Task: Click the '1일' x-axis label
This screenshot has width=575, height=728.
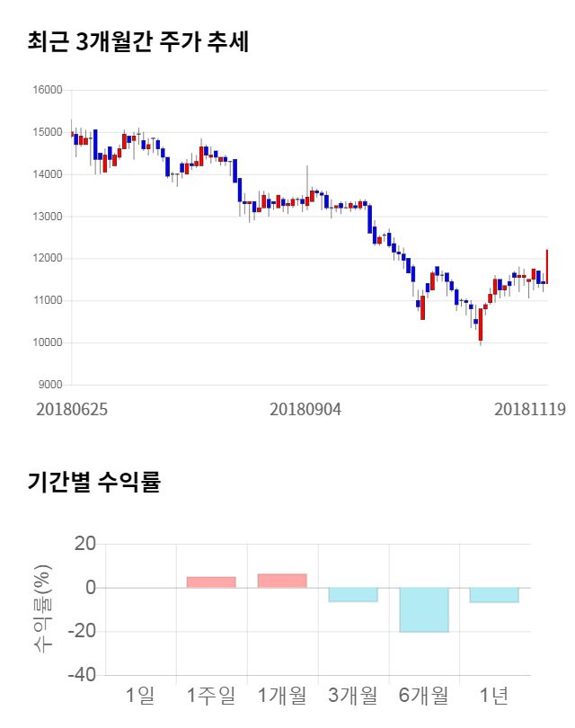Action: 141,695
